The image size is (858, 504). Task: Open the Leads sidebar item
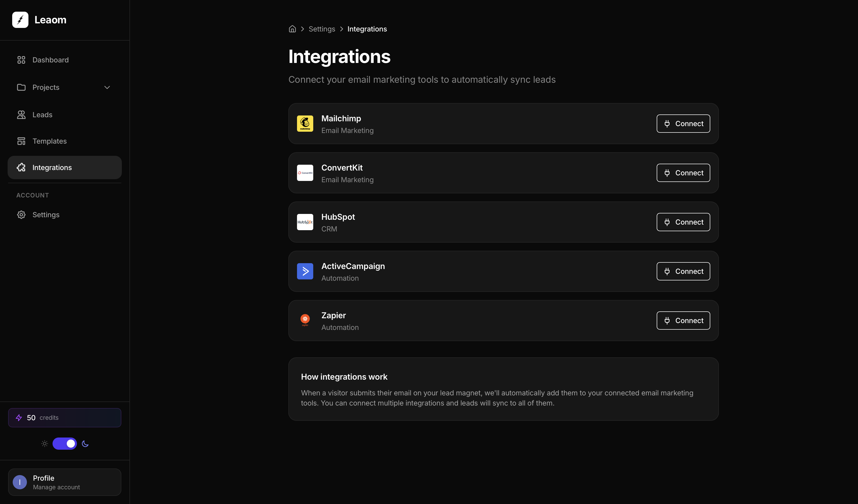tap(42, 115)
